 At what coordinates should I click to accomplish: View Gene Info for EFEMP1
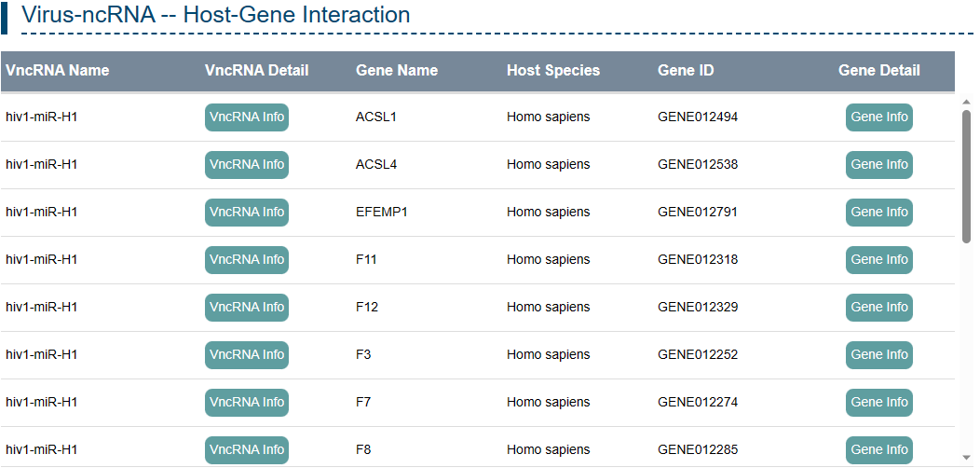[x=878, y=213]
